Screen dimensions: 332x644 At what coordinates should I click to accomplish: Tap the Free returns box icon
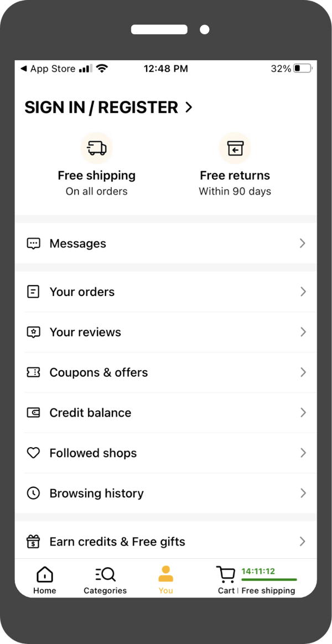235,148
